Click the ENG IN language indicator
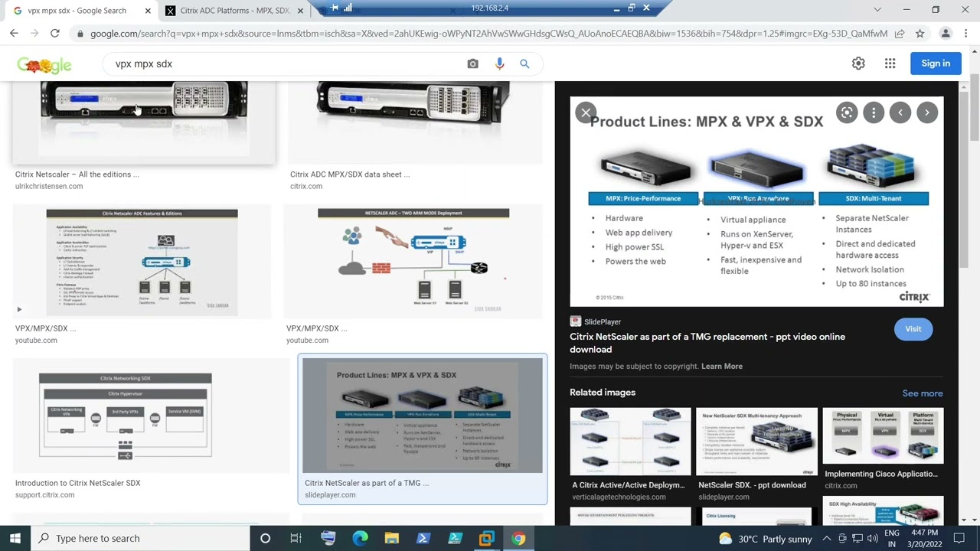 [892, 539]
